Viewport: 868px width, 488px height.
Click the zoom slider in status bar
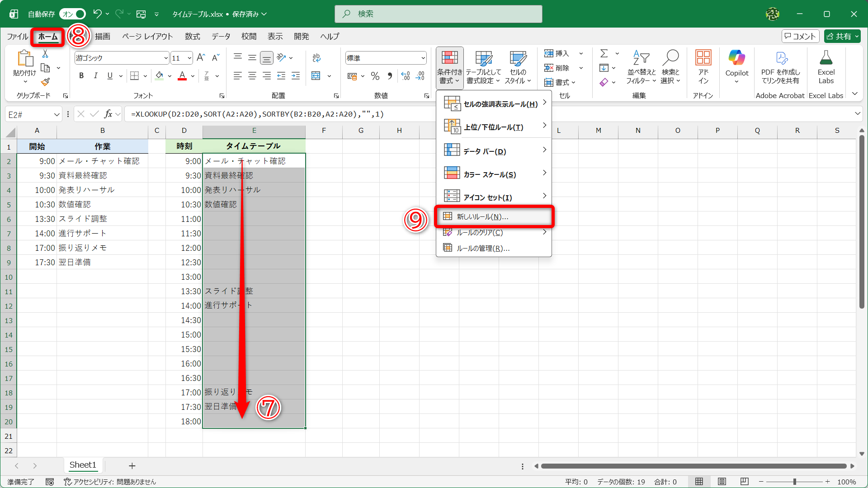794,482
